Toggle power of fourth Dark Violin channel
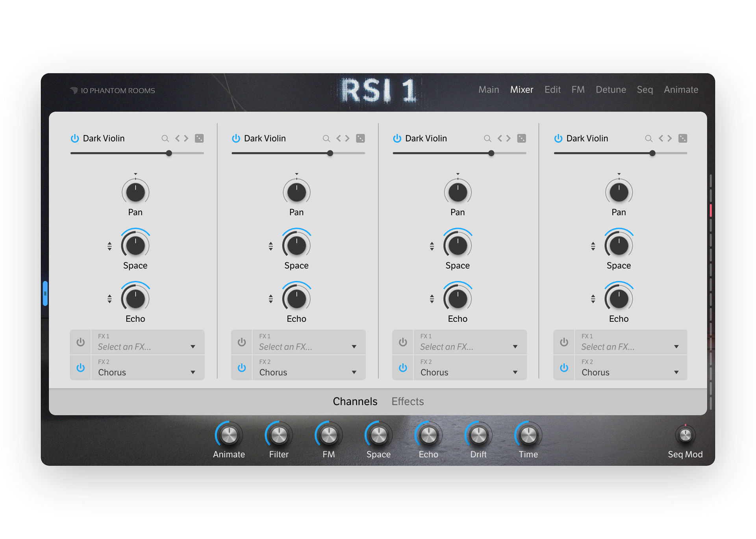 [558, 138]
